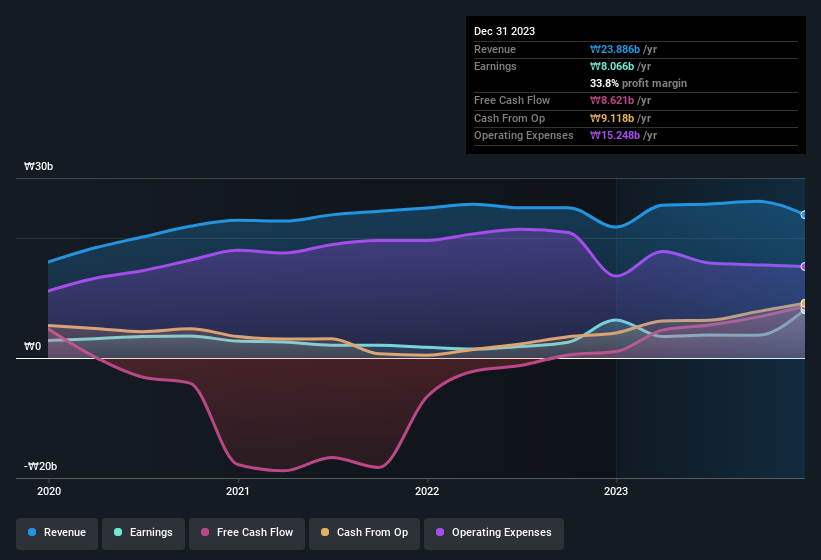
Task: Click the Cash From Op tooltip label
Action: [509, 118]
